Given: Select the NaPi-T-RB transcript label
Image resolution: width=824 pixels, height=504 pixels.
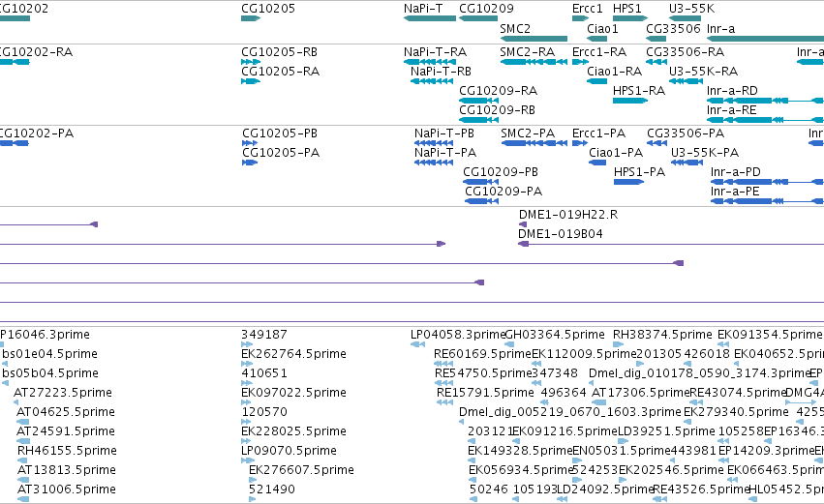Looking at the screenshot, I should (441, 72).
